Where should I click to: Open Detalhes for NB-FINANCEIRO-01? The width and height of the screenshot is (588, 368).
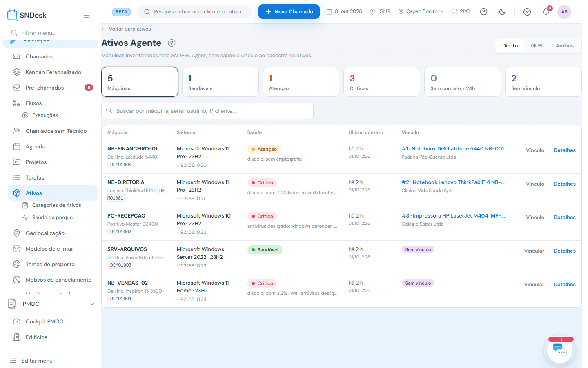point(565,150)
